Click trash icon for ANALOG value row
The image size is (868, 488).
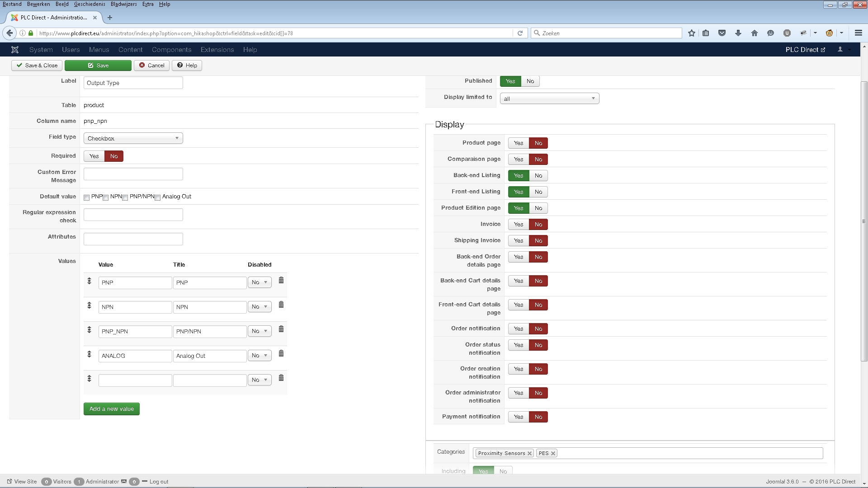[281, 354]
